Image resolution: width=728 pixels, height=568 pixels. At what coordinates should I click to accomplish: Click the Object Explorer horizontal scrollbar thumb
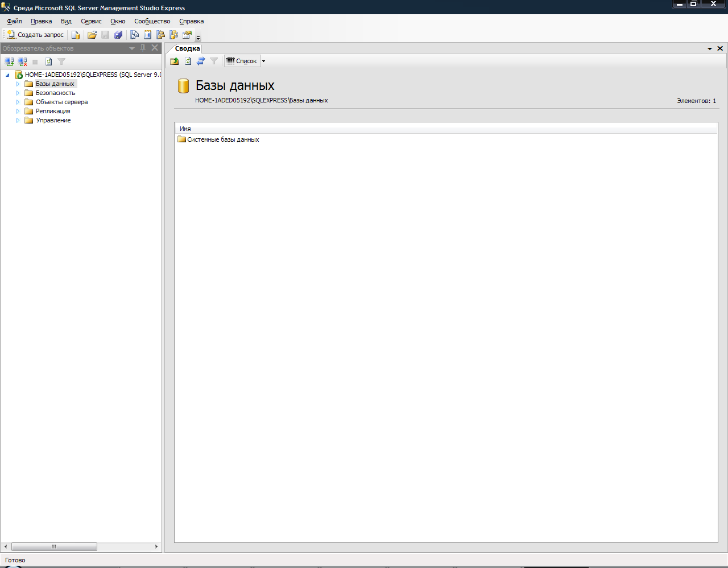point(54,546)
